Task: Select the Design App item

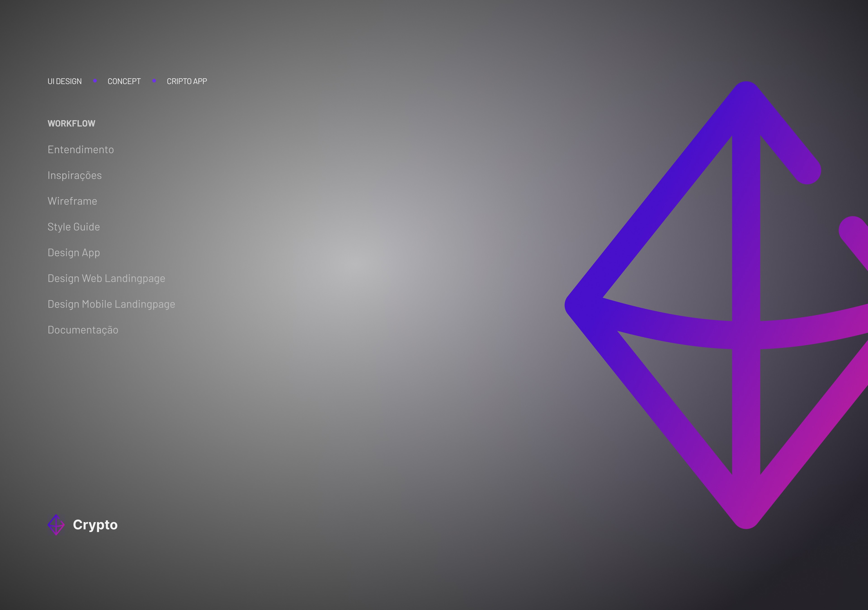Action: click(74, 252)
